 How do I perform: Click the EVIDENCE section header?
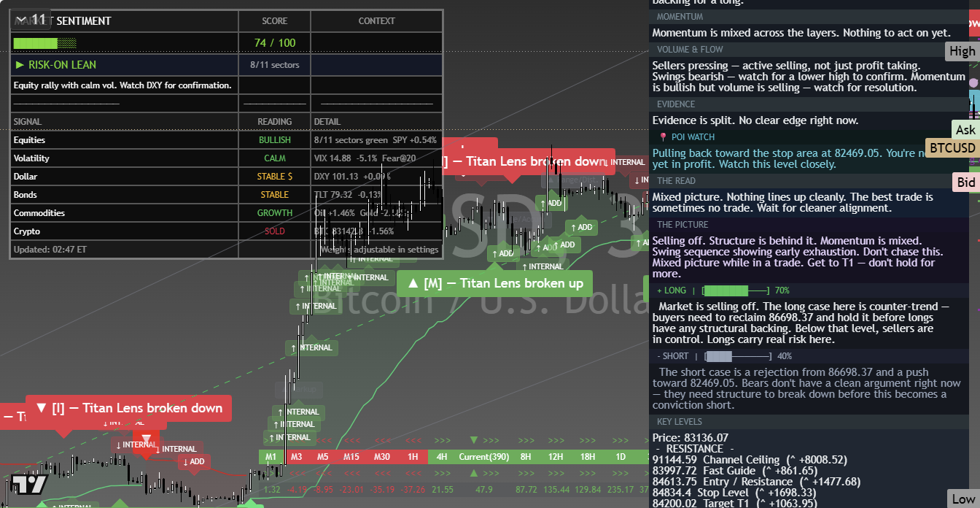click(676, 104)
